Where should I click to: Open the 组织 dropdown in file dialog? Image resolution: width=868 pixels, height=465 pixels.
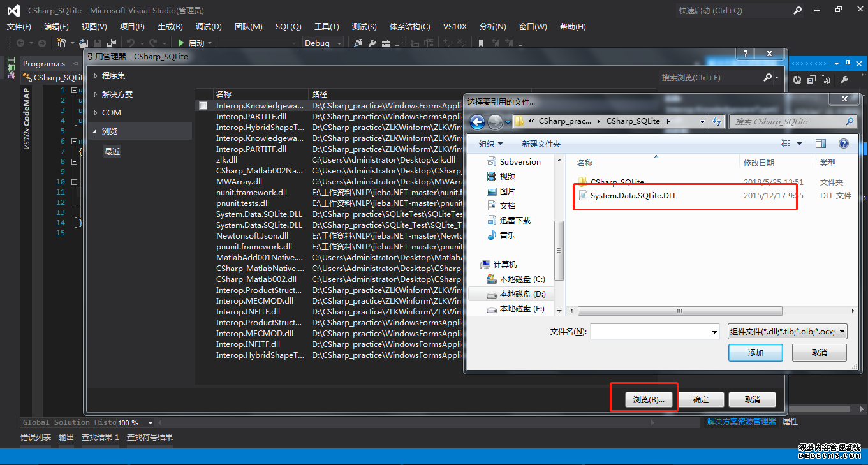point(490,144)
